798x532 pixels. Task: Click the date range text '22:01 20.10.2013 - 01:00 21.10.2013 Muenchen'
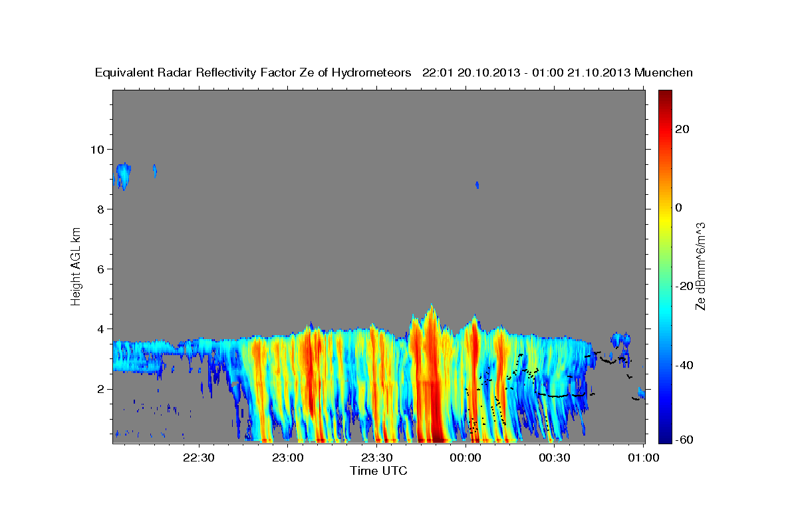pos(557,73)
